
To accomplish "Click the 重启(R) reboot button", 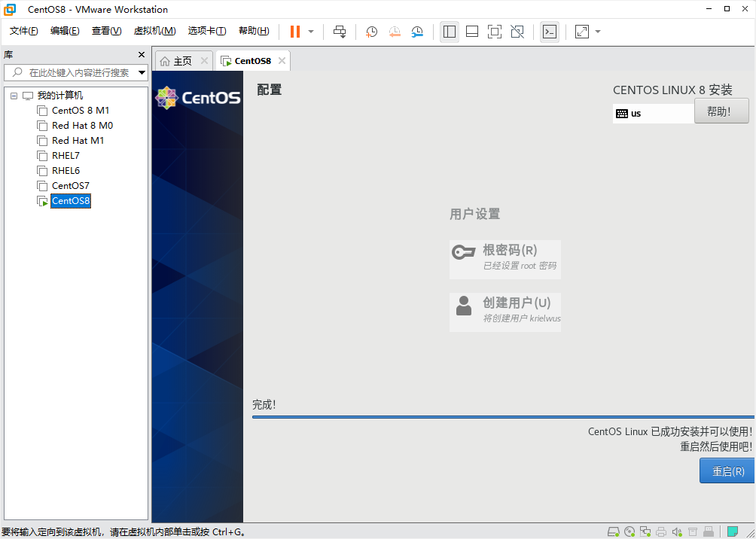I will 727,470.
